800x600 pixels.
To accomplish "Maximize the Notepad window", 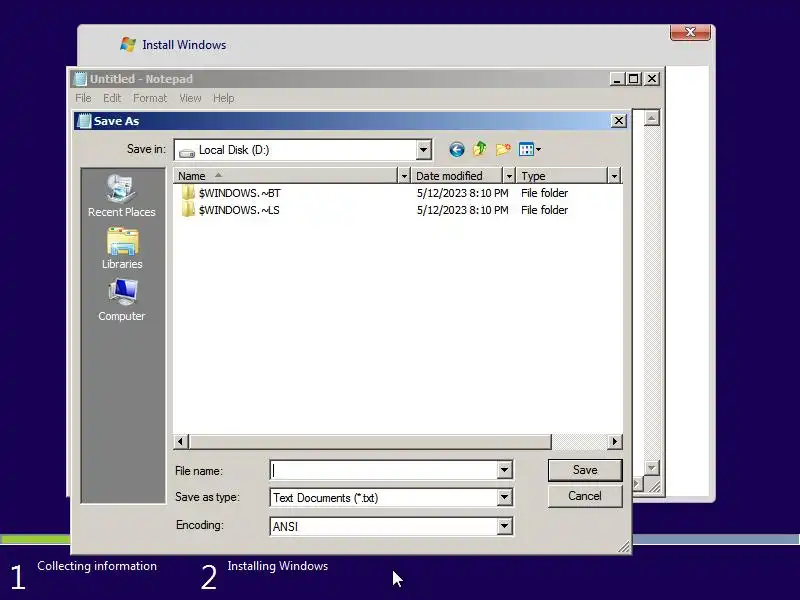I will click(634, 79).
